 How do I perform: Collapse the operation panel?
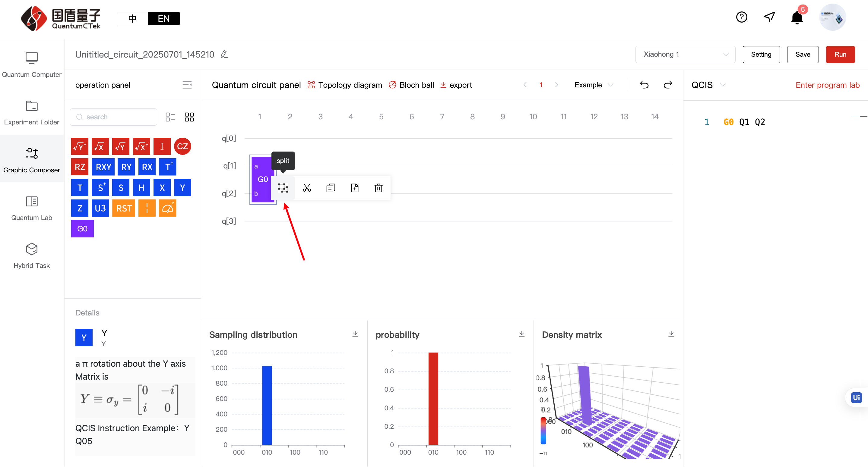[x=187, y=84]
